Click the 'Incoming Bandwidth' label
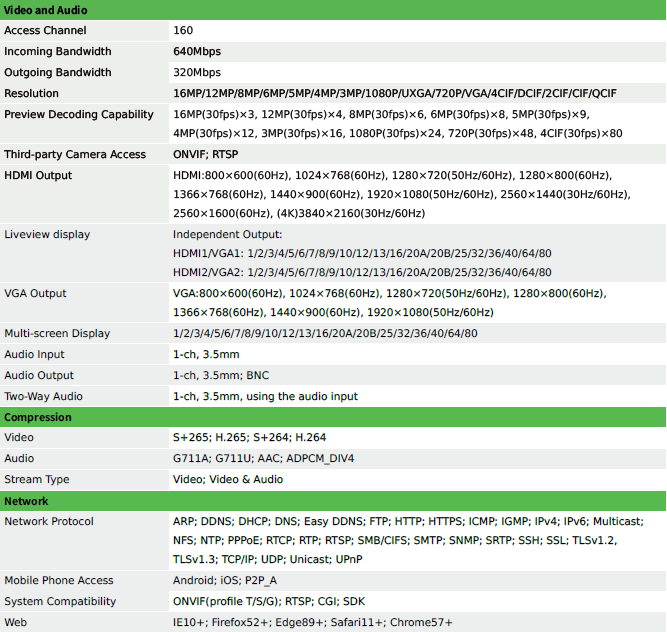The height and width of the screenshot is (632, 667). click(58, 51)
